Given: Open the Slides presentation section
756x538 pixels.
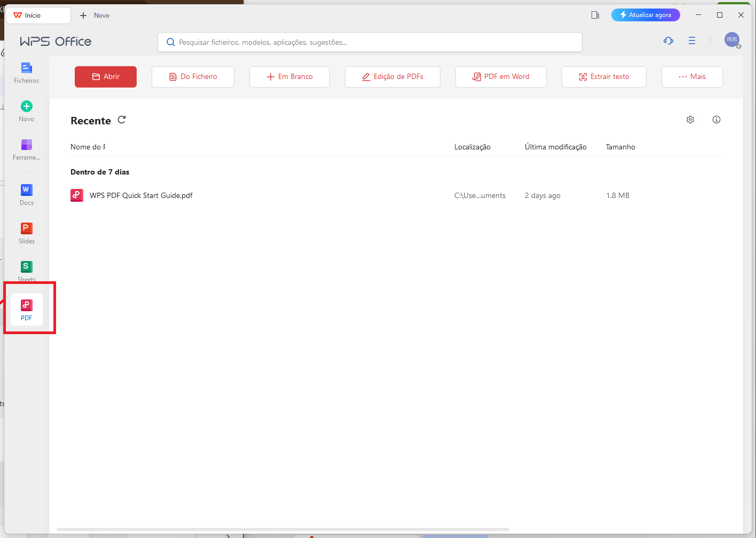Looking at the screenshot, I should coord(27,234).
